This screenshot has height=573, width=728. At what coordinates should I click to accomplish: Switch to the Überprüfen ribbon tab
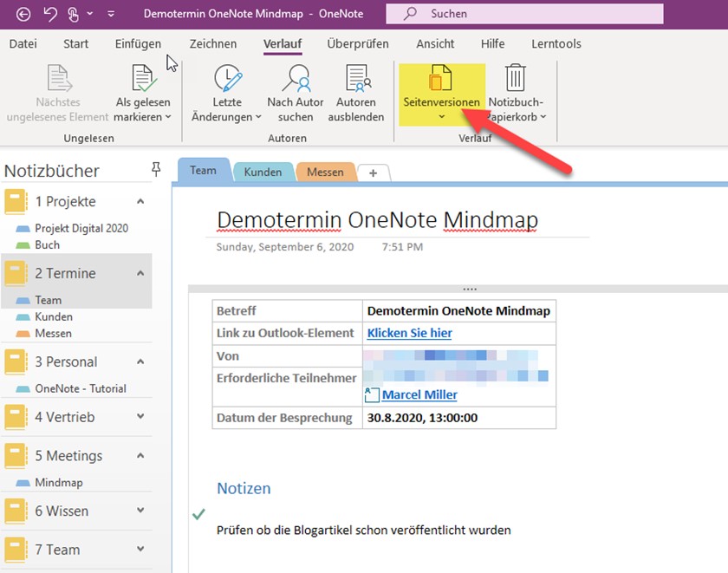(x=357, y=43)
